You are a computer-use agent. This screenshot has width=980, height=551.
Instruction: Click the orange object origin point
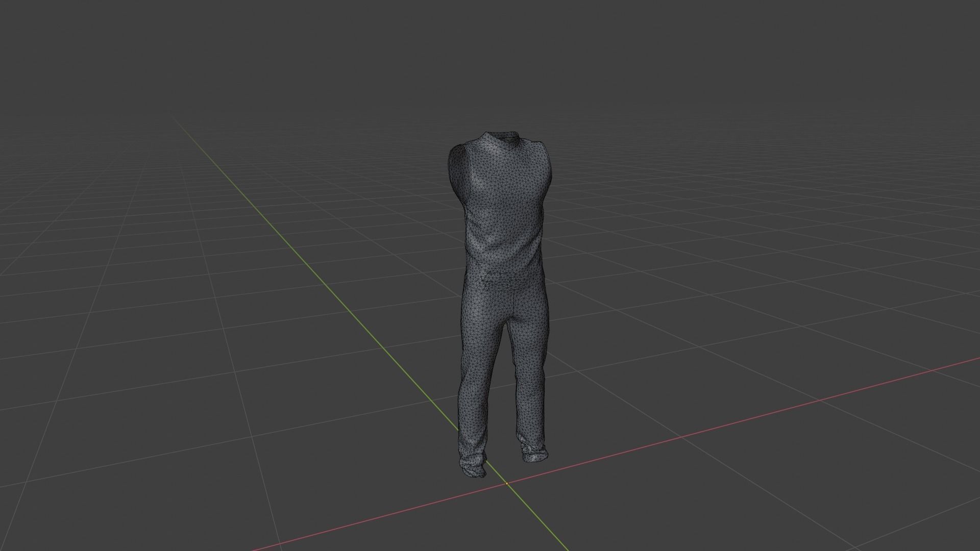(507, 484)
